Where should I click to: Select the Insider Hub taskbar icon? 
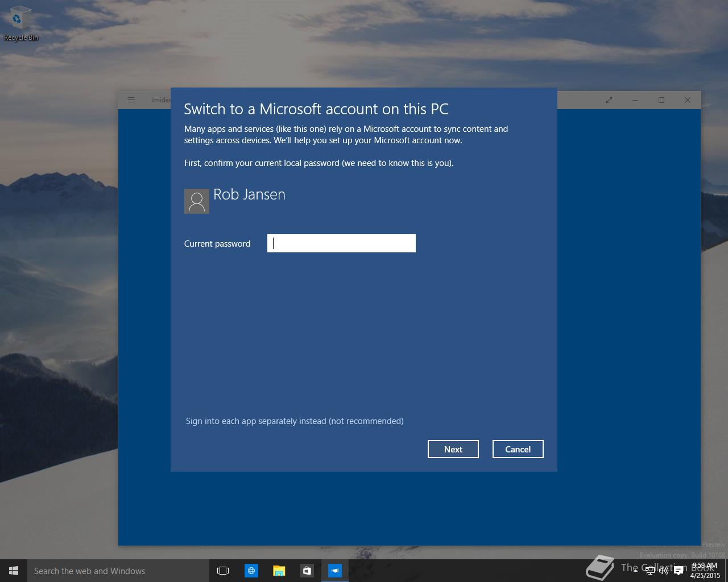tap(334, 571)
